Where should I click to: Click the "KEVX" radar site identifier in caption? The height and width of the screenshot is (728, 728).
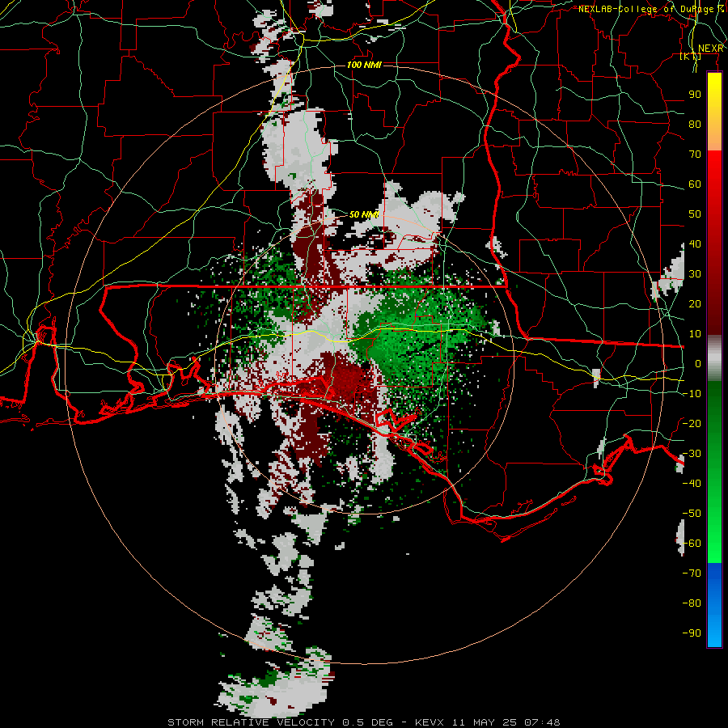pos(430,722)
